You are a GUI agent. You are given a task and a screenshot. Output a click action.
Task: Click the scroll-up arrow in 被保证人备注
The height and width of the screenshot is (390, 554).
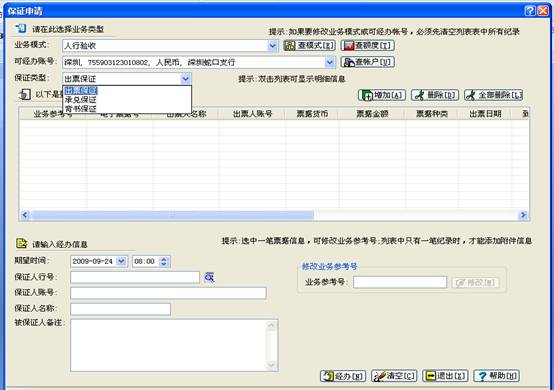(x=271, y=326)
